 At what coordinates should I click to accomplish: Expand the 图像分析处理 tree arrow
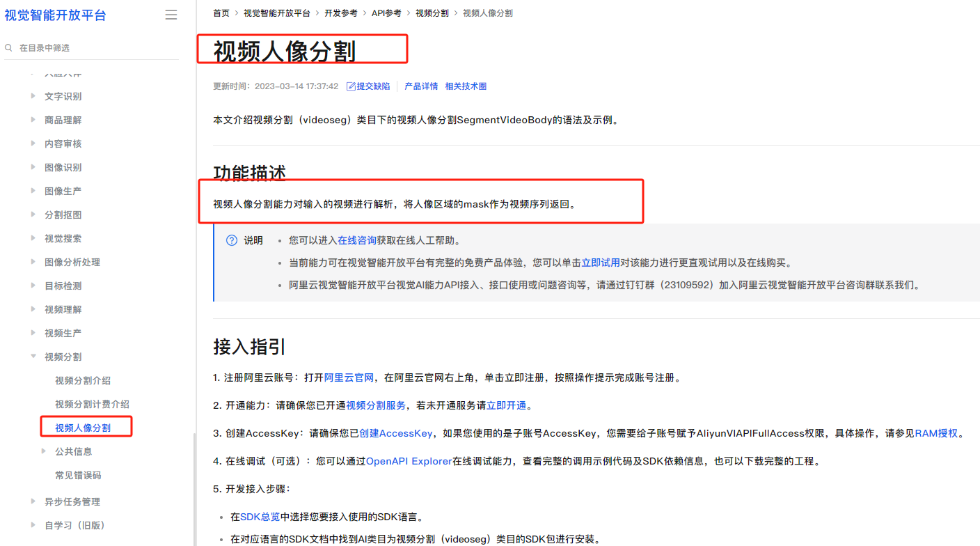33,262
